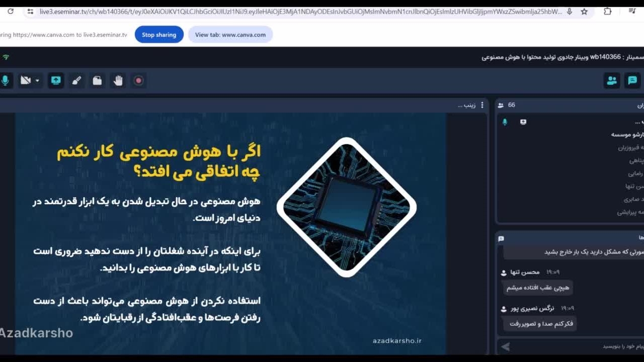
Task: Reload the page with browser refresh icon
Action: [x=10, y=12]
